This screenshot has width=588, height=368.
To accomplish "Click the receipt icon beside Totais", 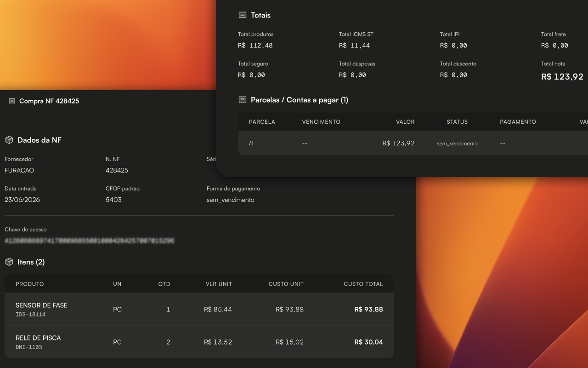I will point(242,15).
